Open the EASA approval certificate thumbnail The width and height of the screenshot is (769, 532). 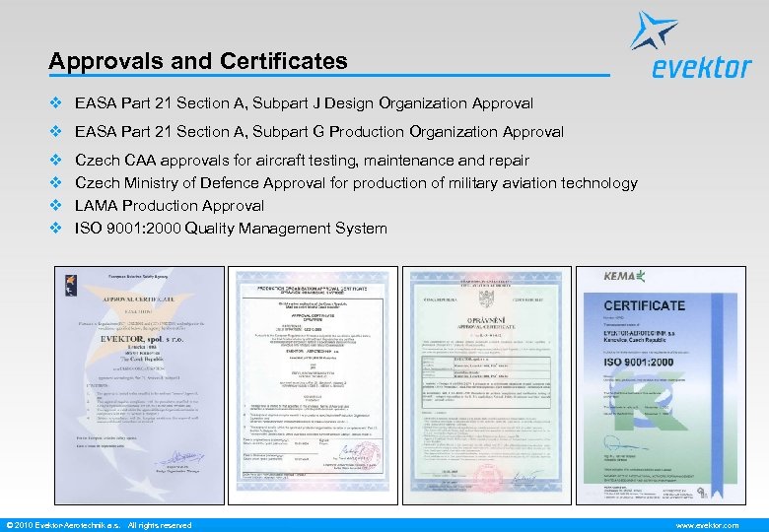139,385
